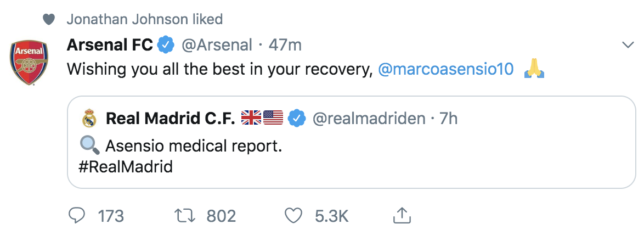Click Real Madrid's verified badge
This screenshot has height=235, width=644.
pos(297,118)
